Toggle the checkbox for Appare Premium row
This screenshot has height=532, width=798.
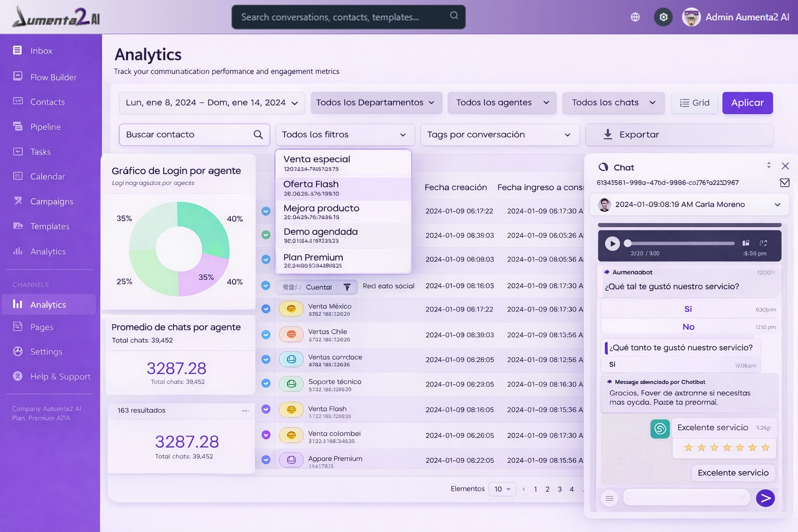[x=266, y=460]
